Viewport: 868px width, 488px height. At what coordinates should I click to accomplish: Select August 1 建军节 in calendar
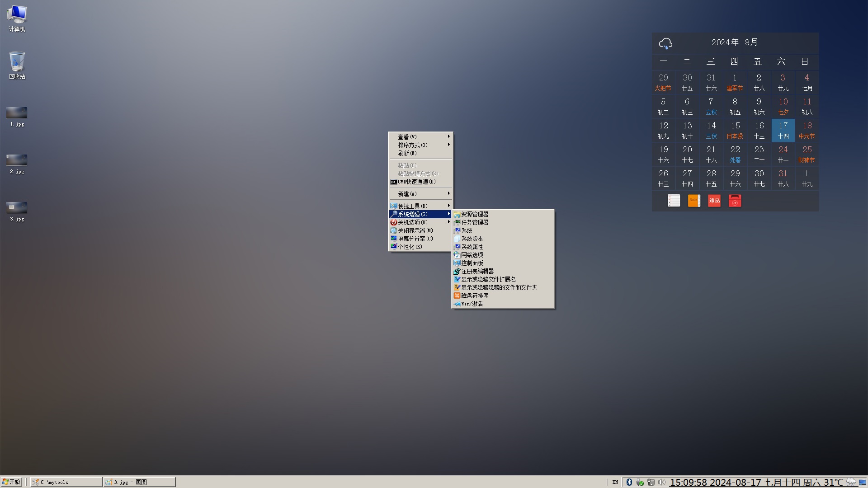click(735, 82)
